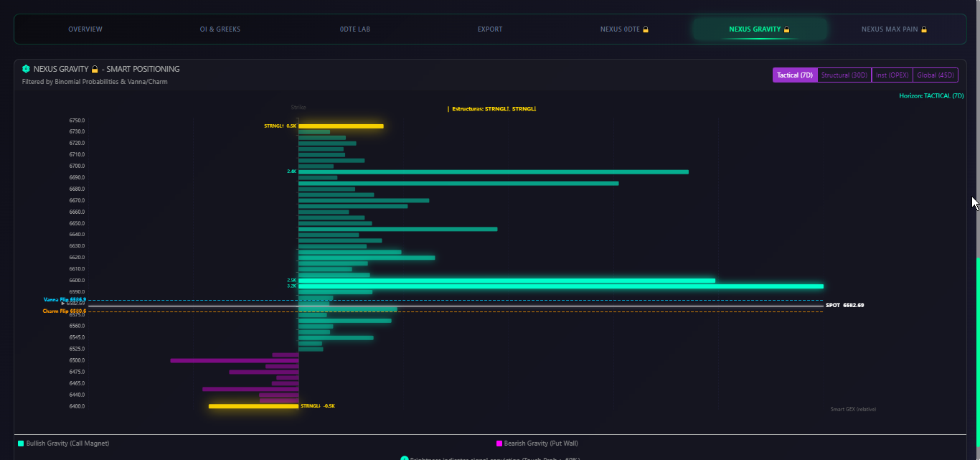Go to the OI & Greeks tab
The height and width of the screenshot is (460, 980).
[220, 29]
